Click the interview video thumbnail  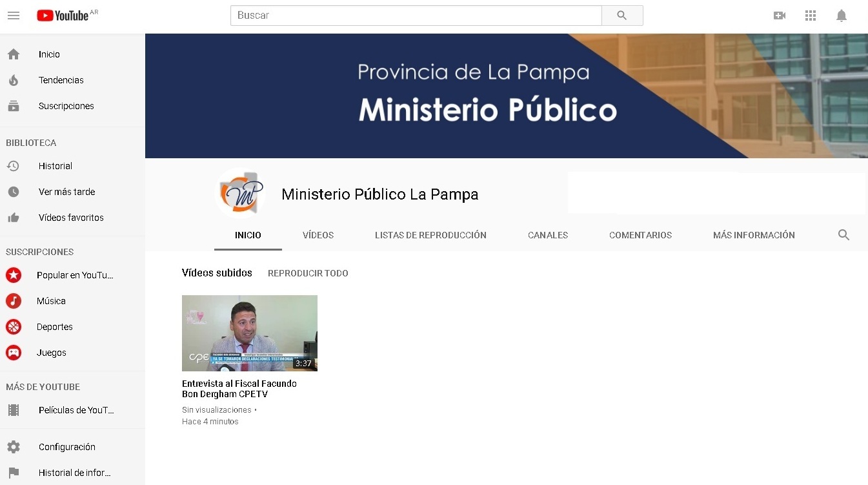coord(249,333)
